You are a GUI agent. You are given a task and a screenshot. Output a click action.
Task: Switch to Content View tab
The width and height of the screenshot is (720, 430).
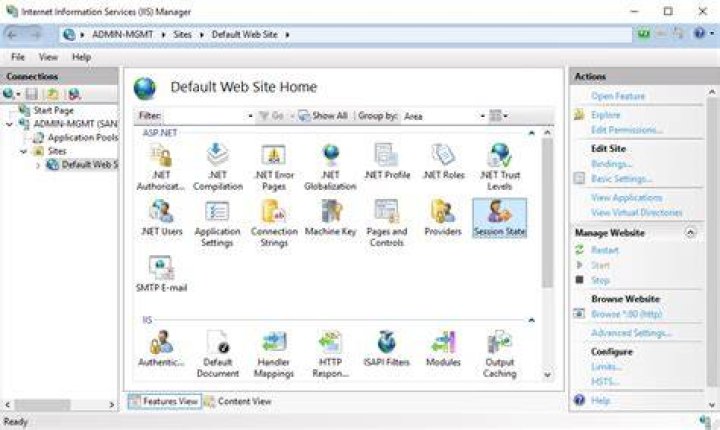click(238, 401)
